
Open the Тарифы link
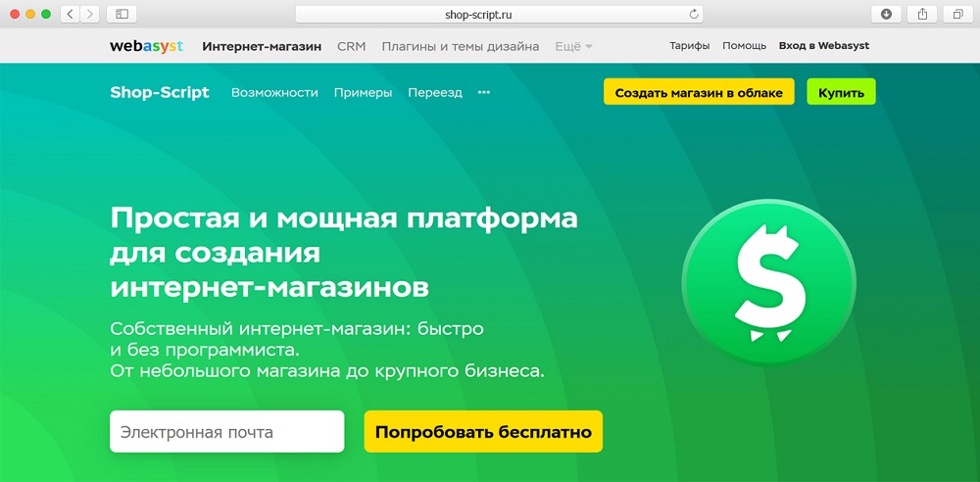tap(689, 46)
